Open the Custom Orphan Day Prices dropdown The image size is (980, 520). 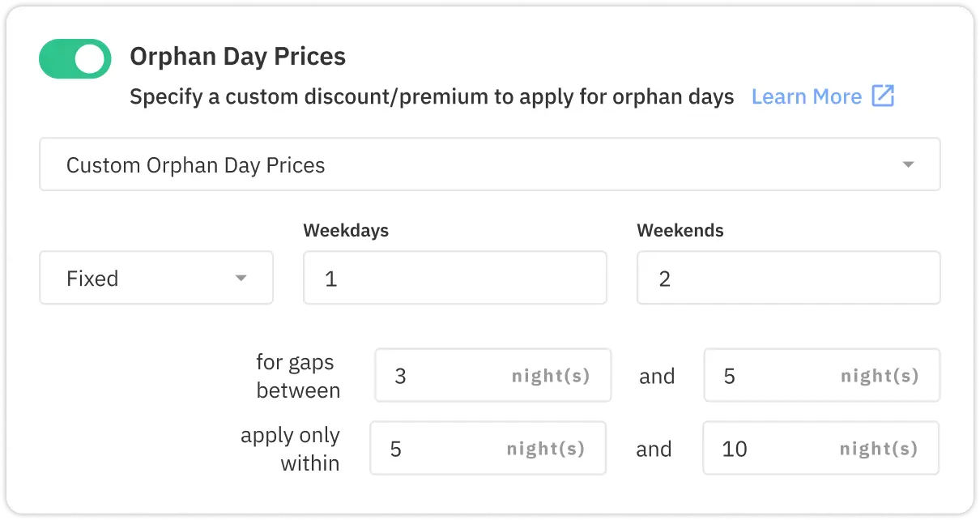coord(490,164)
